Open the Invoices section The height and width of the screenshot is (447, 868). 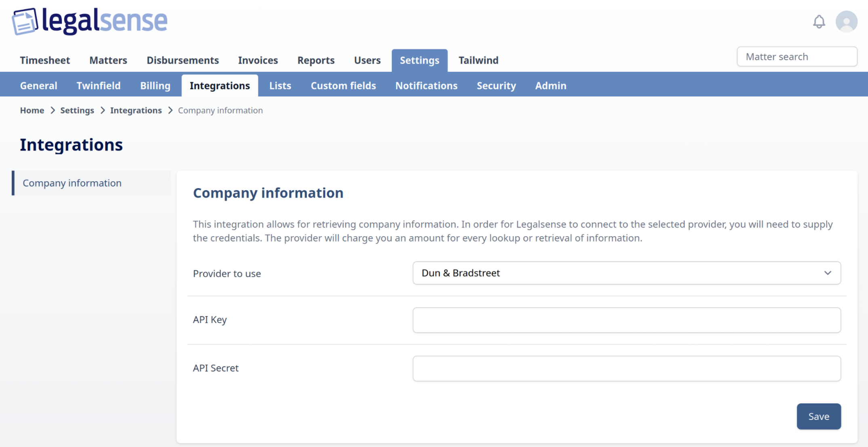click(x=258, y=60)
